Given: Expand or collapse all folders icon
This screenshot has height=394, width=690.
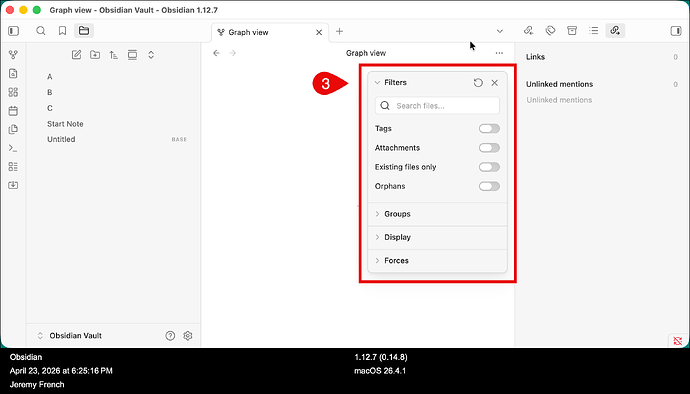Looking at the screenshot, I should point(151,55).
